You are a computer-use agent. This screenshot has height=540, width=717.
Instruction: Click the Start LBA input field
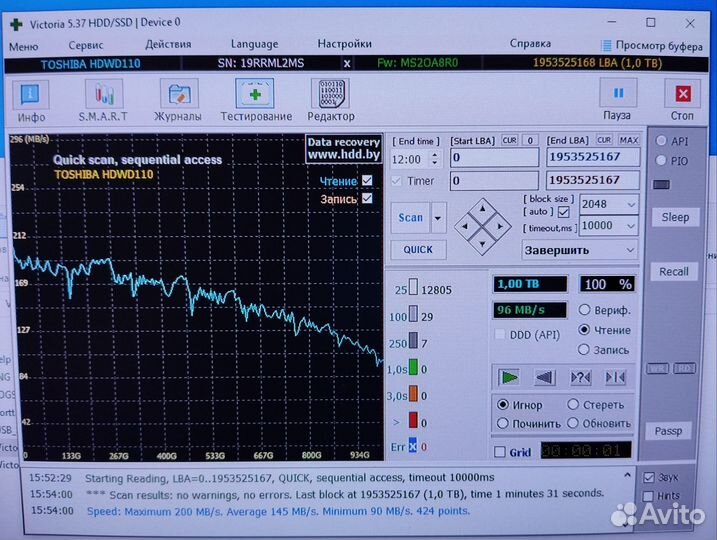(x=493, y=158)
